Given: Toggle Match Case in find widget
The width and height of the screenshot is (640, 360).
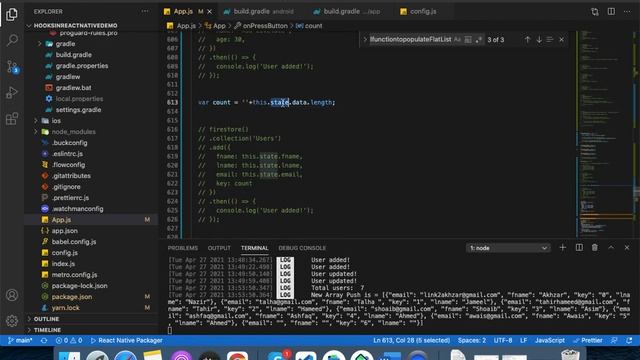Looking at the screenshot, I should [458, 40].
